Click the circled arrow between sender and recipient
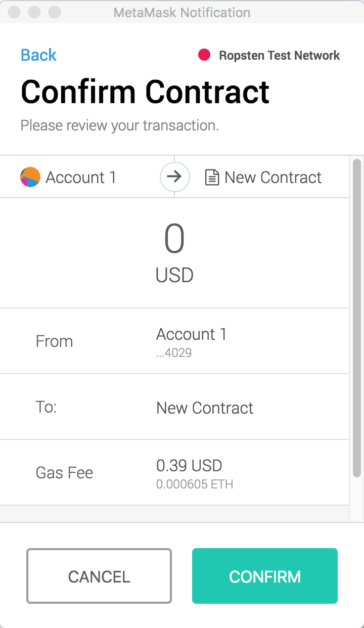 pos(174,177)
